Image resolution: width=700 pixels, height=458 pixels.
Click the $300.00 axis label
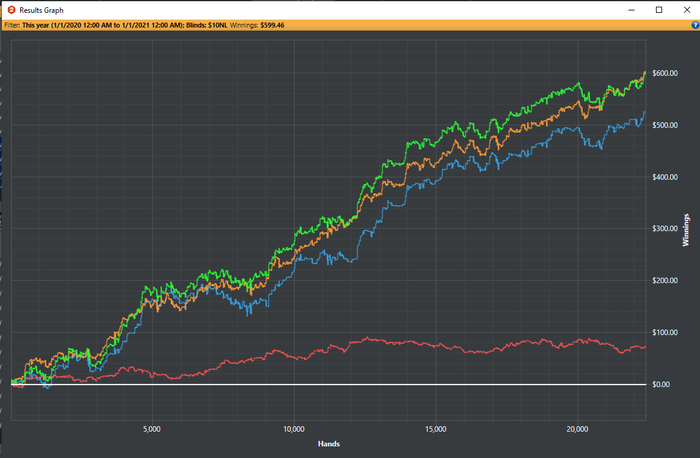pyautogui.click(x=665, y=229)
